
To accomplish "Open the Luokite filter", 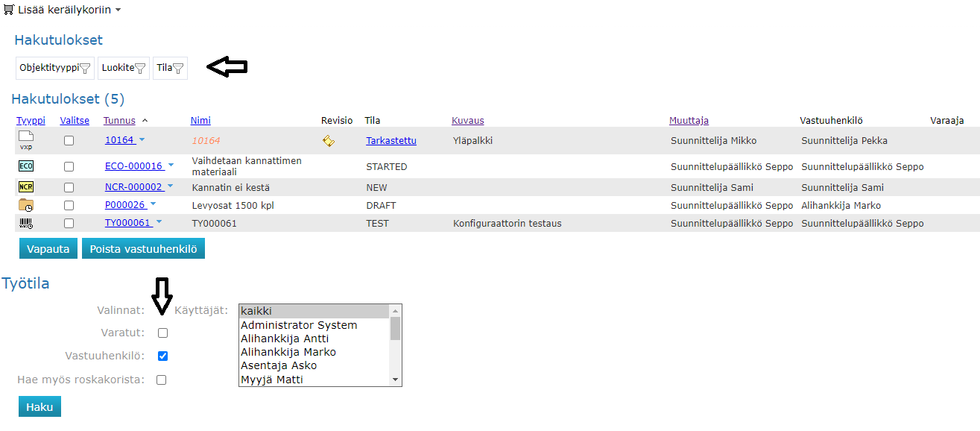I will coord(124,68).
